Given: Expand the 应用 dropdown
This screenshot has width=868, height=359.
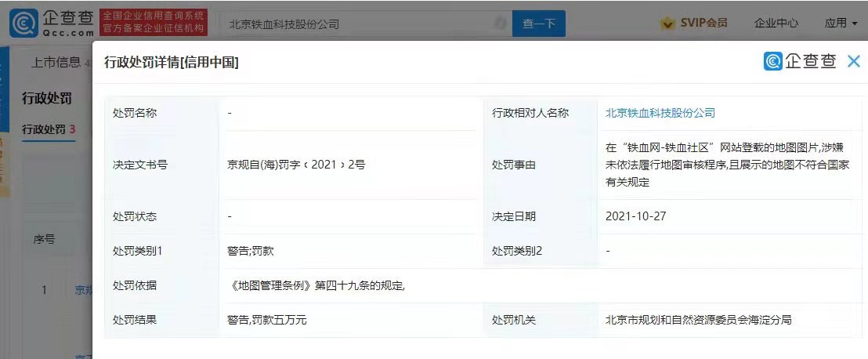Looking at the screenshot, I should pos(841,23).
